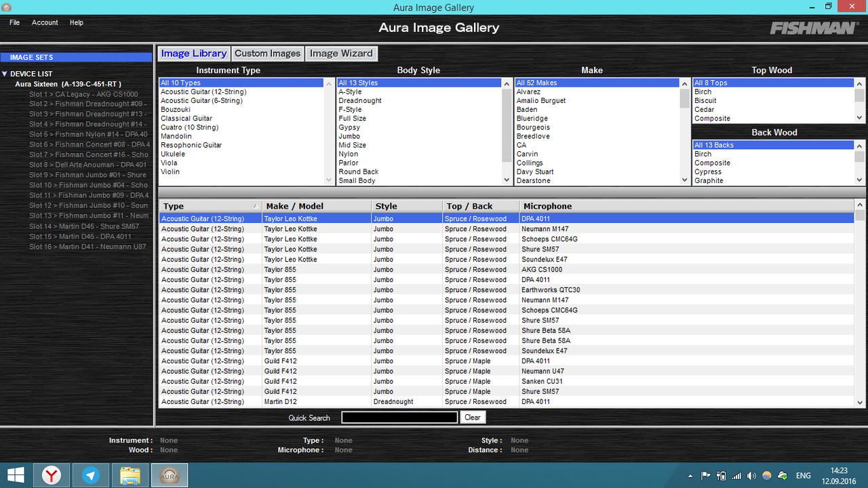Sort table by Type column header

coord(210,206)
